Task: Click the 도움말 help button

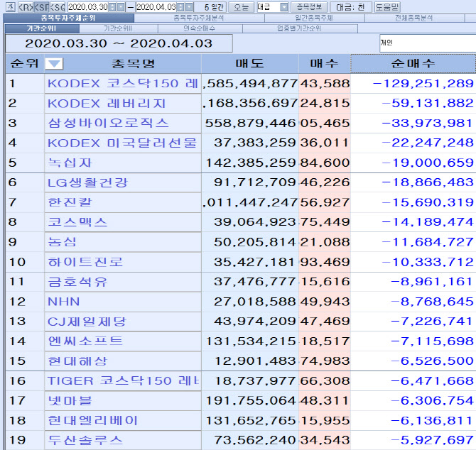Action: click(387, 6)
